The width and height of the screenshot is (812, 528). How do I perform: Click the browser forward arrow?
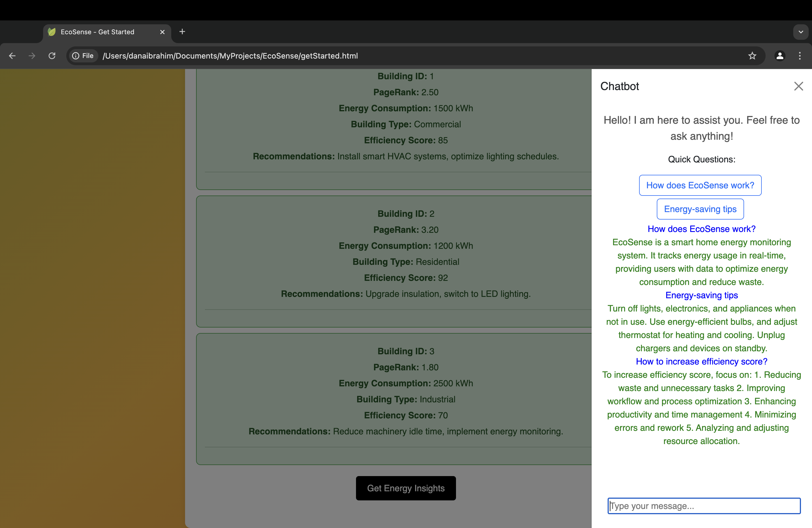pos(32,56)
